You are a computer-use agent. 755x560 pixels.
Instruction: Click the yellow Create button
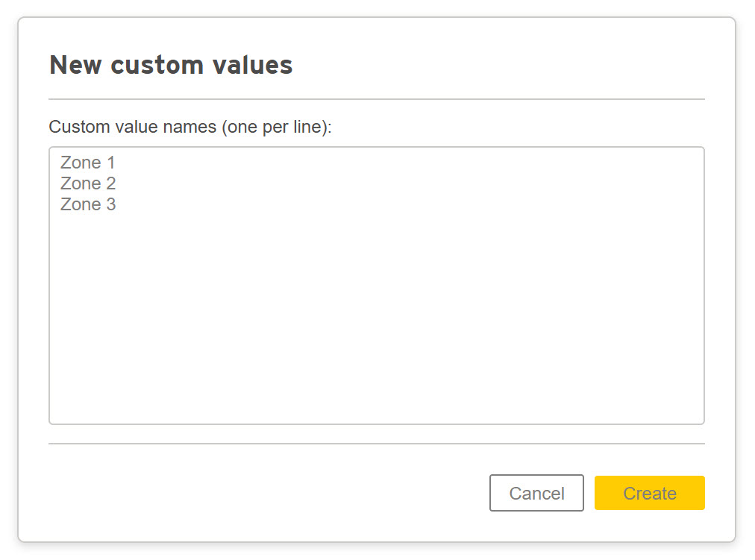click(x=649, y=493)
